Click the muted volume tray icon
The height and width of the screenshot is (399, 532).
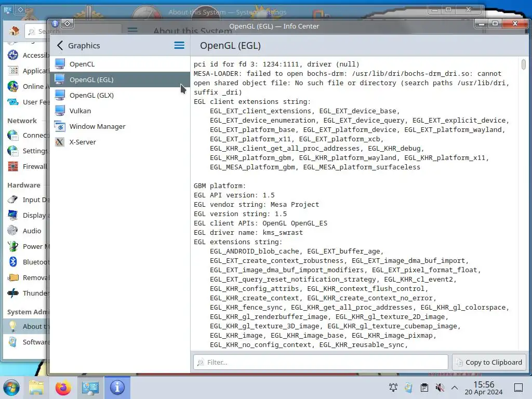[440, 388]
